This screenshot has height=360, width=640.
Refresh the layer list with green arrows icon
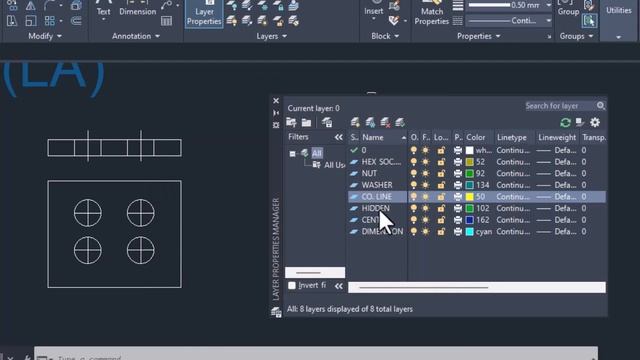[x=565, y=122]
